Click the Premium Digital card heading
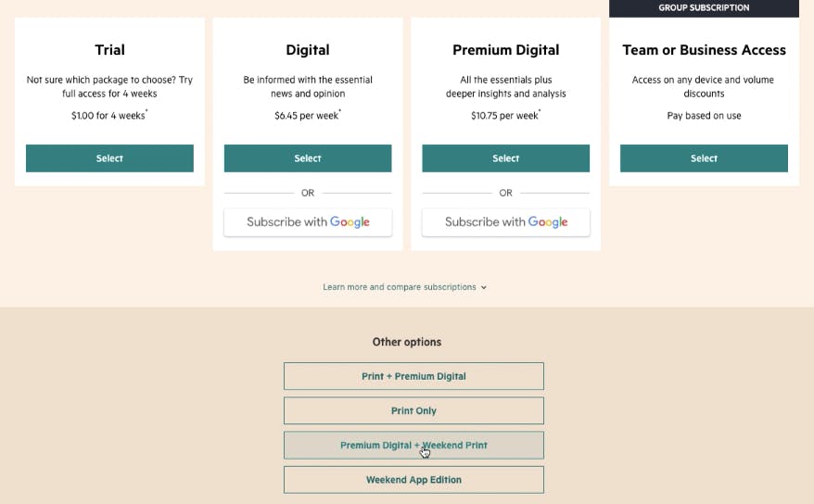Image resolution: width=814 pixels, height=504 pixels. tap(505, 50)
